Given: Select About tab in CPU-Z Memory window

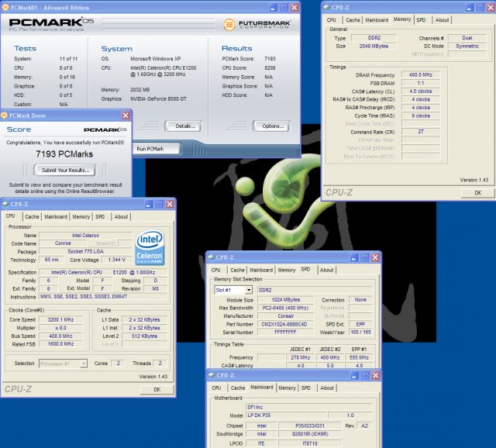Looking at the screenshot, I should point(443,20).
